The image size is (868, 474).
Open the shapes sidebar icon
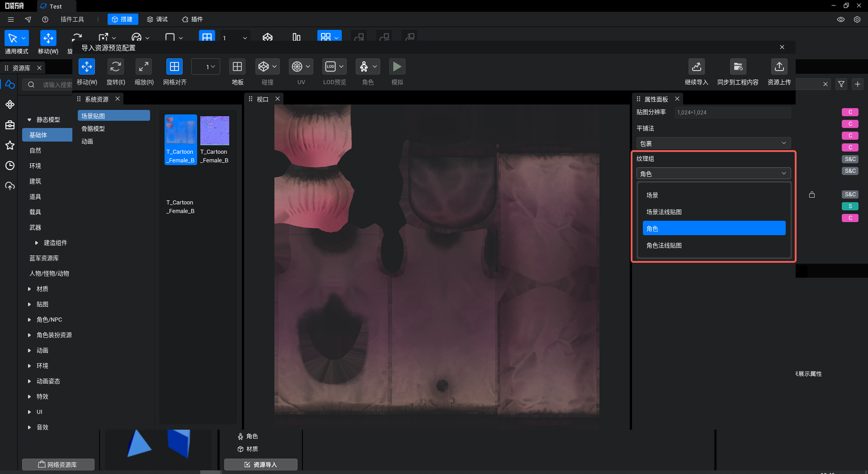(x=10, y=85)
